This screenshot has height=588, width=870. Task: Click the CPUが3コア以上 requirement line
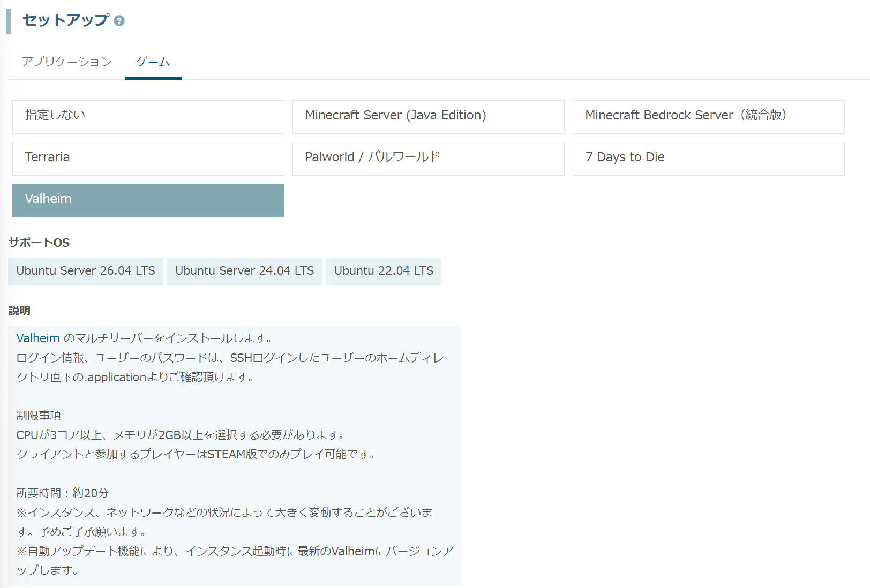tap(181, 435)
